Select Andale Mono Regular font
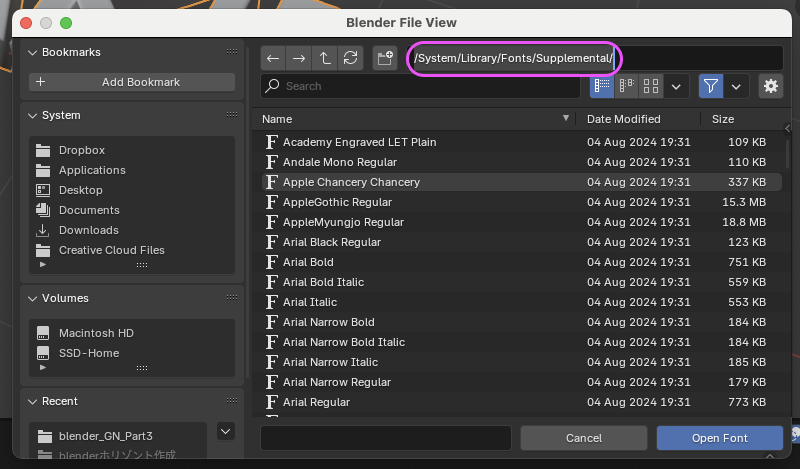This screenshot has width=800, height=469. click(x=521, y=162)
